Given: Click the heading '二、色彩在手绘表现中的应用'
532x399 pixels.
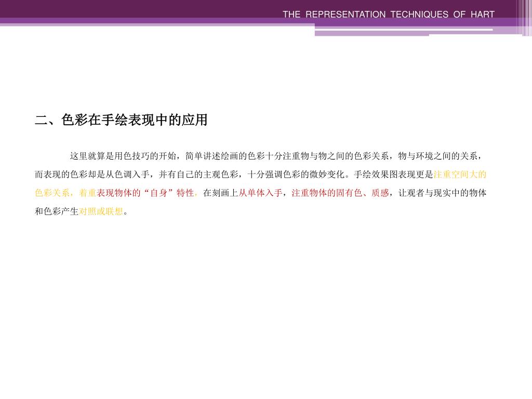Looking at the screenshot, I should [121, 120].
